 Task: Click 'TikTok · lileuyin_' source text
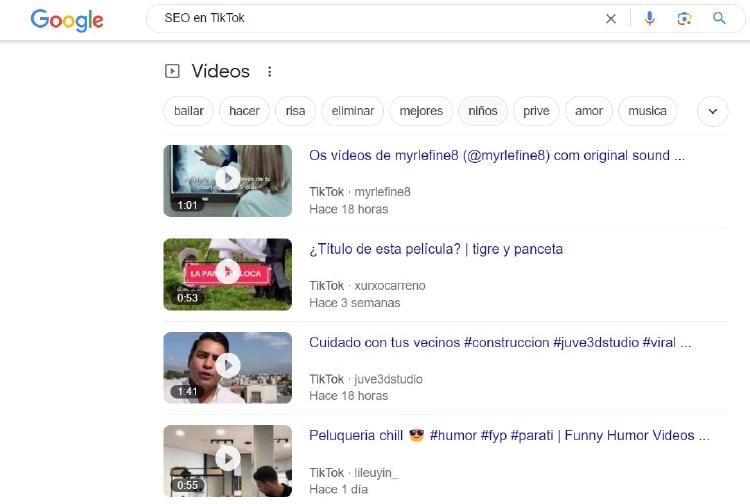click(353, 472)
